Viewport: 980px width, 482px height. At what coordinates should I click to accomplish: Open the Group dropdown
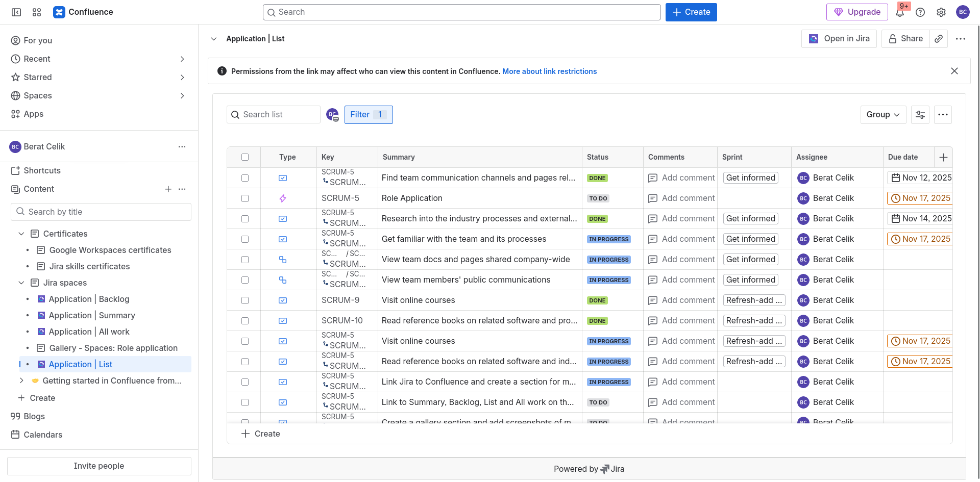point(883,115)
